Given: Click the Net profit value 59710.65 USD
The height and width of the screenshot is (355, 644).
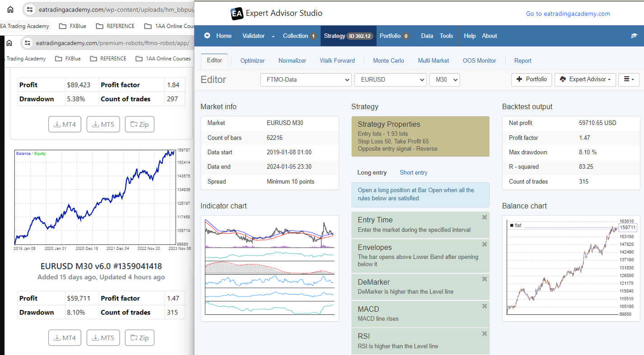Looking at the screenshot, I should 598,123.
